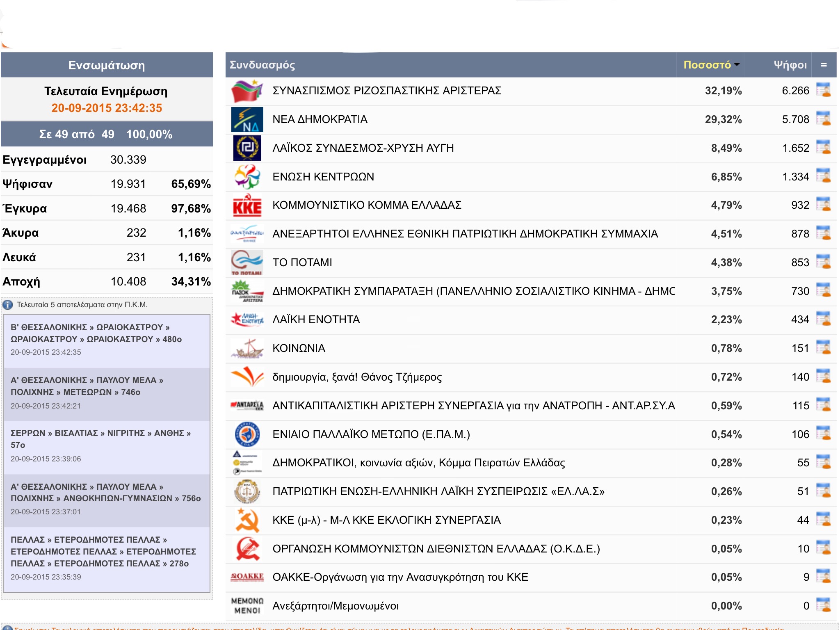Open candidate details icon for Ε.ΠΑ.Μ. row
Screen dimensions: 840x630
click(823, 434)
